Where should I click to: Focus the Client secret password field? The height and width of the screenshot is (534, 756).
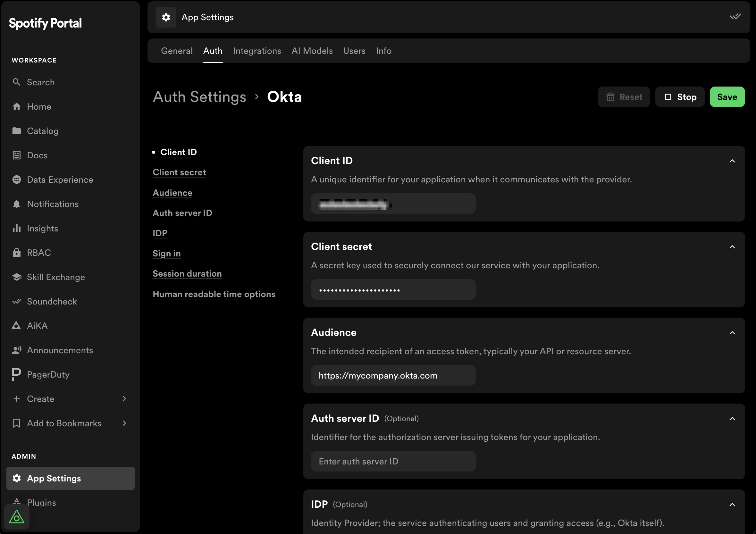[x=393, y=289]
